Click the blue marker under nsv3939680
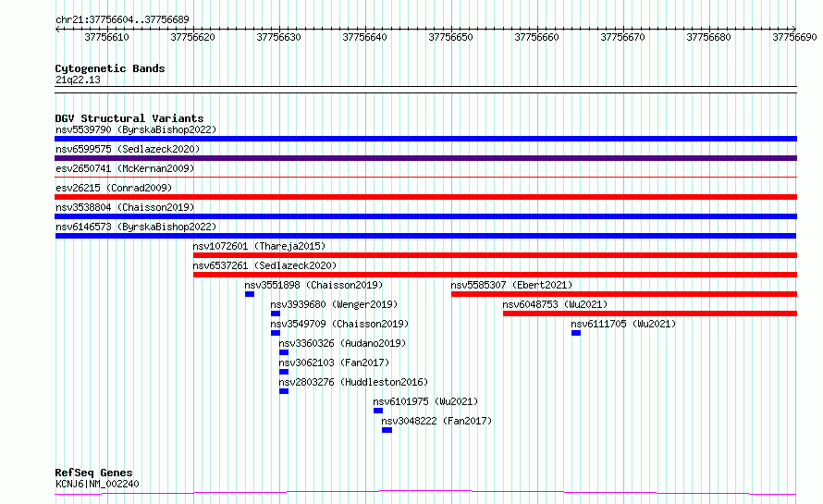The height and width of the screenshot is (504, 823). tap(276, 313)
